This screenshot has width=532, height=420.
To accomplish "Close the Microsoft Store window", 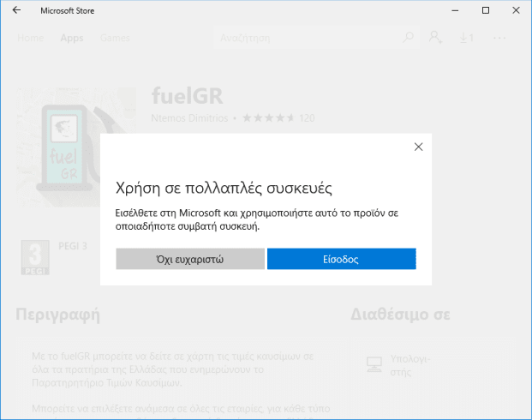I will click(x=516, y=10).
